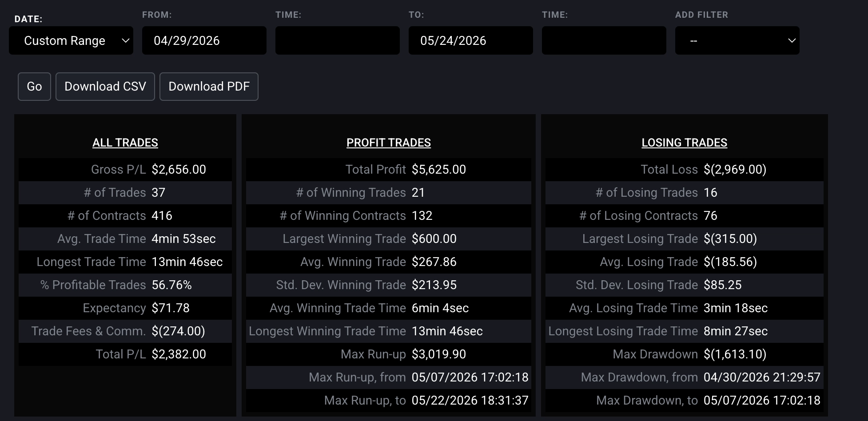Image resolution: width=868 pixels, height=421 pixels.
Task: Click the Add Filter chevron arrow
Action: [x=792, y=41]
